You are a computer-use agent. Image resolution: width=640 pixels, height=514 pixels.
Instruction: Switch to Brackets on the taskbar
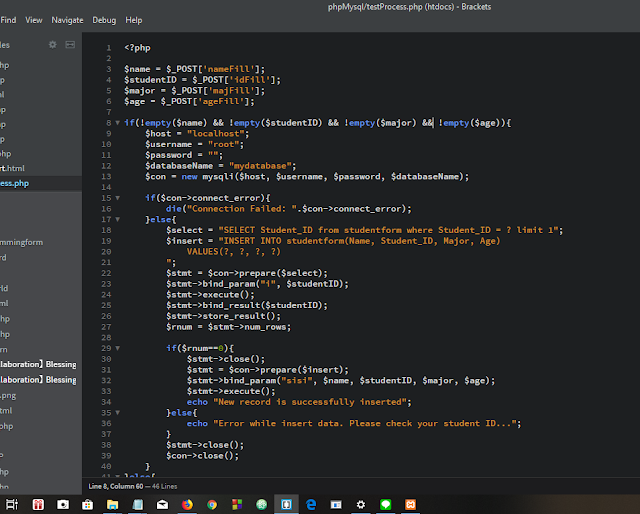286,505
